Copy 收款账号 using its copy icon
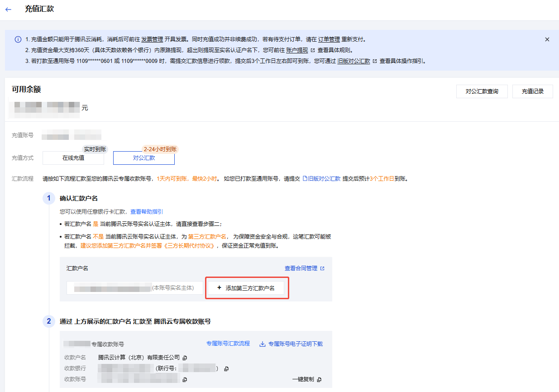This screenshot has width=559, height=392. tap(185, 380)
